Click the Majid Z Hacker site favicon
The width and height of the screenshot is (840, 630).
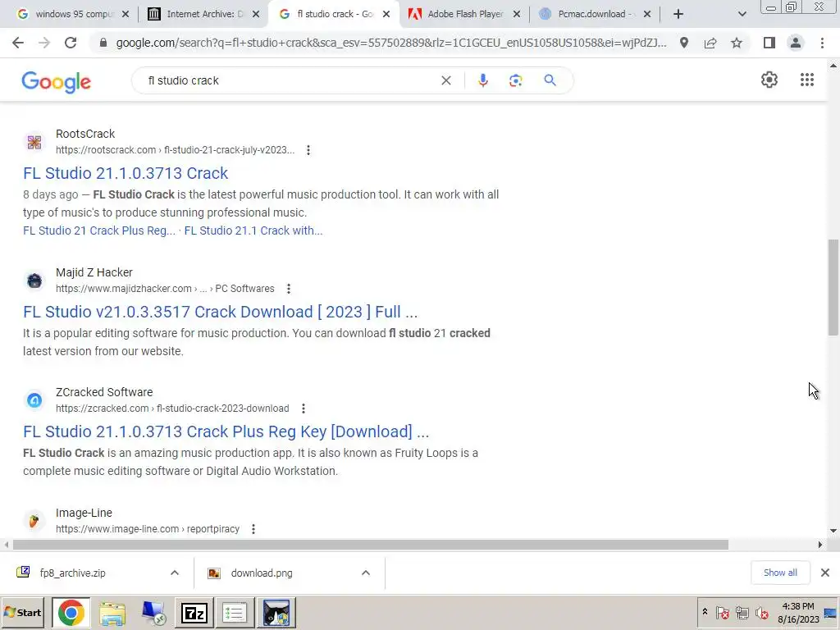click(x=34, y=281)
